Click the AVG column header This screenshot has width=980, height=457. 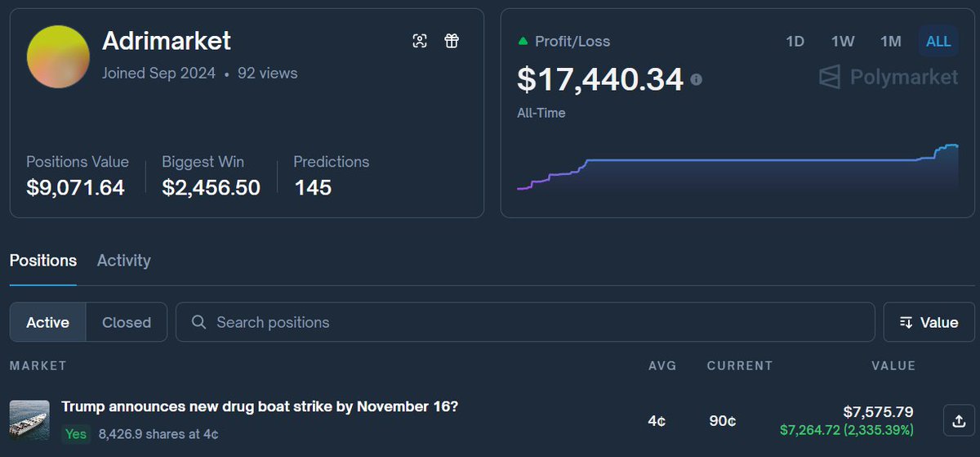click(x=662, y=365)
